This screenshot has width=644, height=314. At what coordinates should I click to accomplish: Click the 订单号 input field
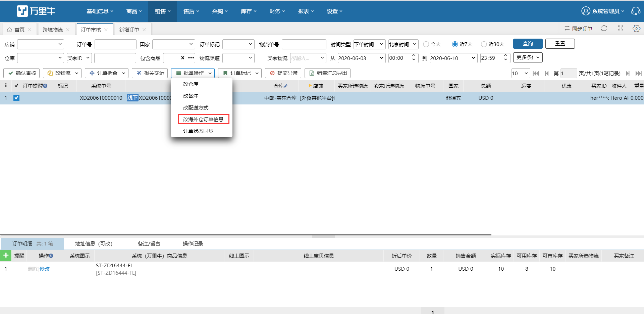click(115, 44)
